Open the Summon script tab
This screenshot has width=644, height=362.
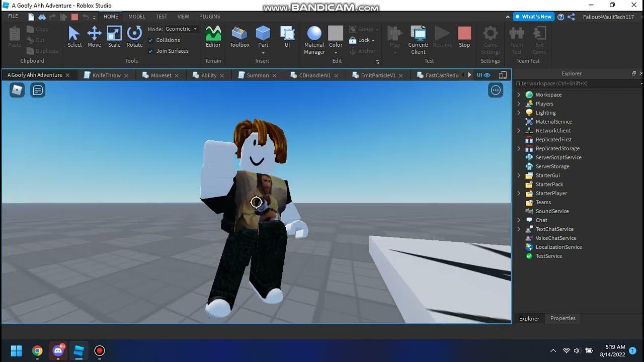click(x=258, y=75)
